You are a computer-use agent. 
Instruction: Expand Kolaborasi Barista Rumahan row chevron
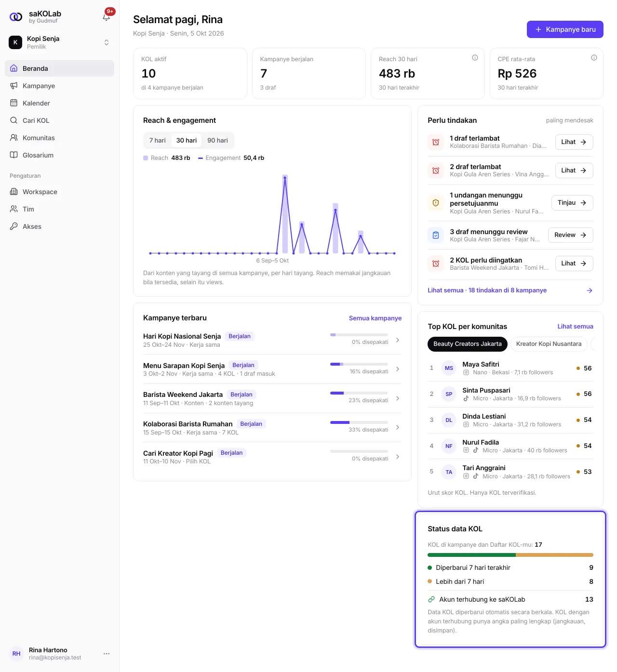click(398, 427)
